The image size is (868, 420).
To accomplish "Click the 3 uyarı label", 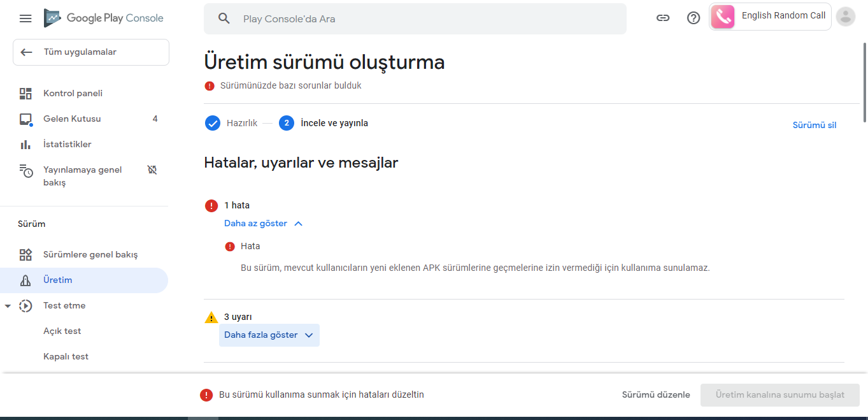I will click(239, 317).
